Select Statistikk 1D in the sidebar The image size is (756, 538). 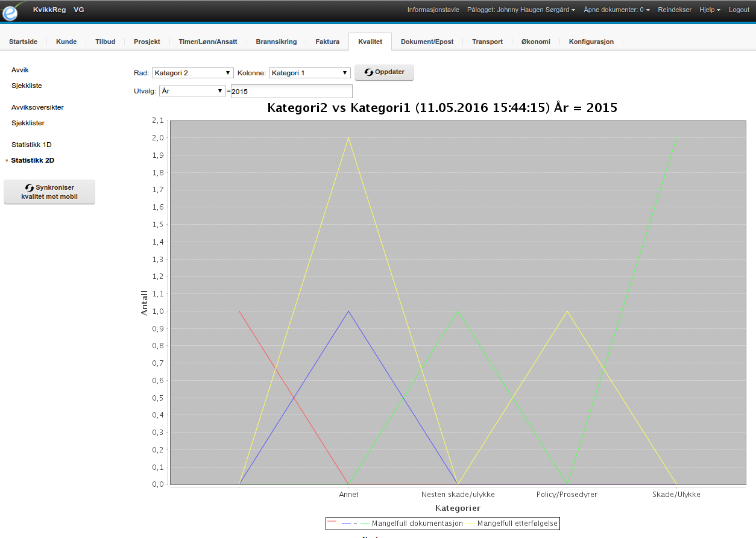point(31,145)
